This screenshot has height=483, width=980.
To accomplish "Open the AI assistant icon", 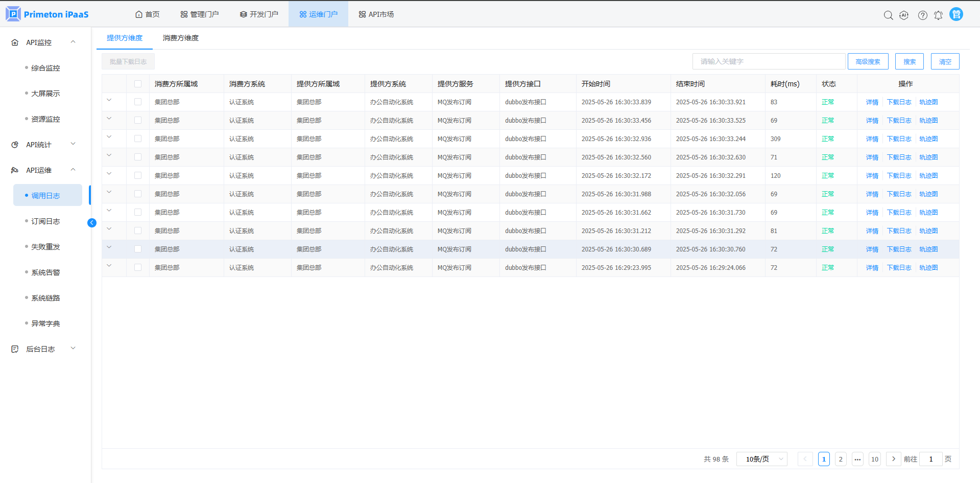I will click(904, 15).
